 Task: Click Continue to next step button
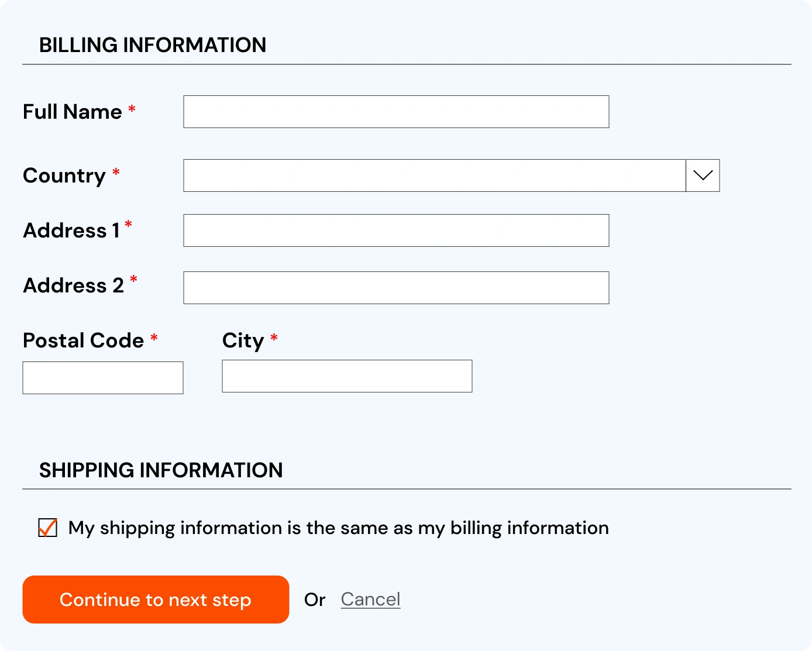tap(156, 600)
